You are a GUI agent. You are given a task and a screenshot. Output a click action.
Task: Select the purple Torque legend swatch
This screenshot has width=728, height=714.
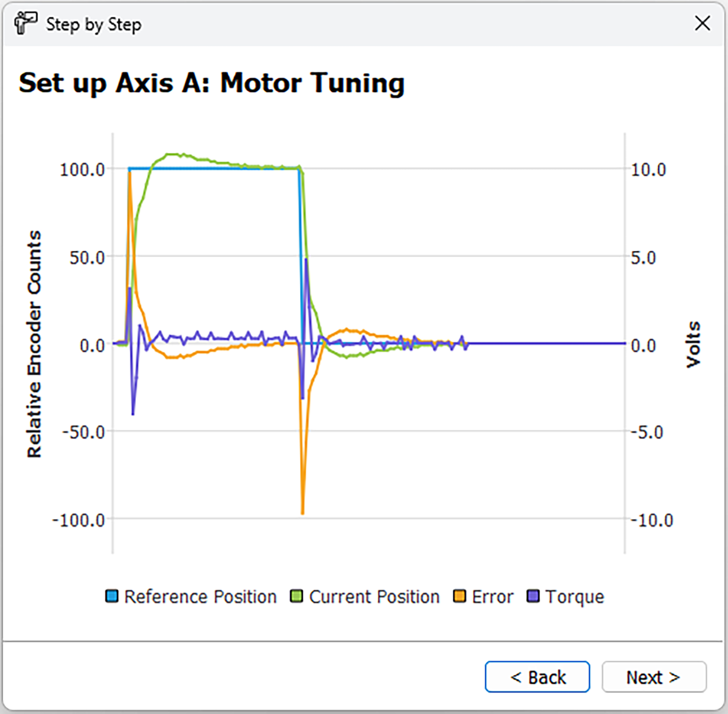[x=533, y=596]
